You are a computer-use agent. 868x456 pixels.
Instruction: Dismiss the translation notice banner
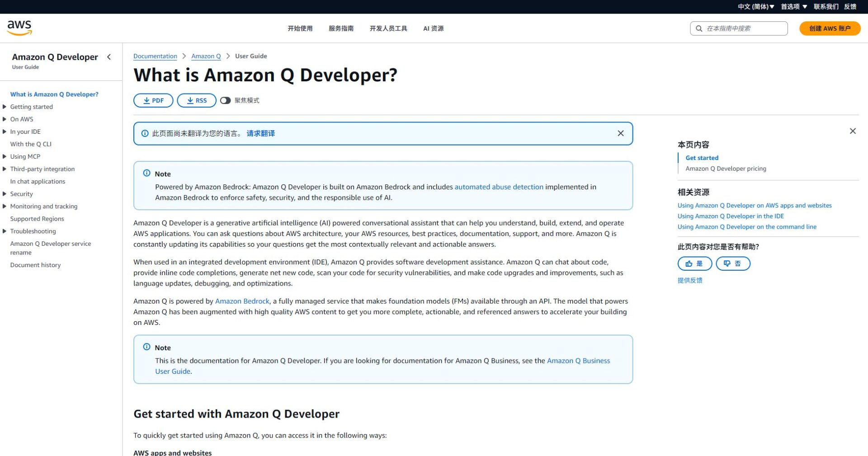pyautogui.click(x=621, y=133)
